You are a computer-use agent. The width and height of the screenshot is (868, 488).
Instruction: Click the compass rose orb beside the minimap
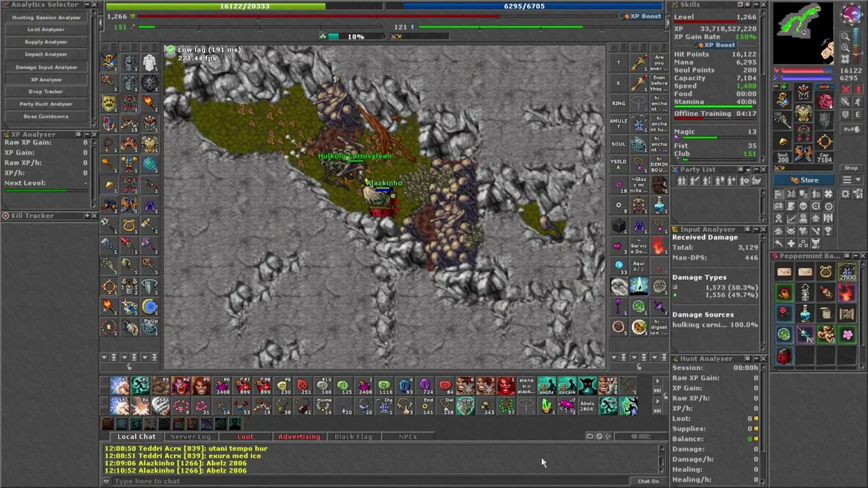852,14
